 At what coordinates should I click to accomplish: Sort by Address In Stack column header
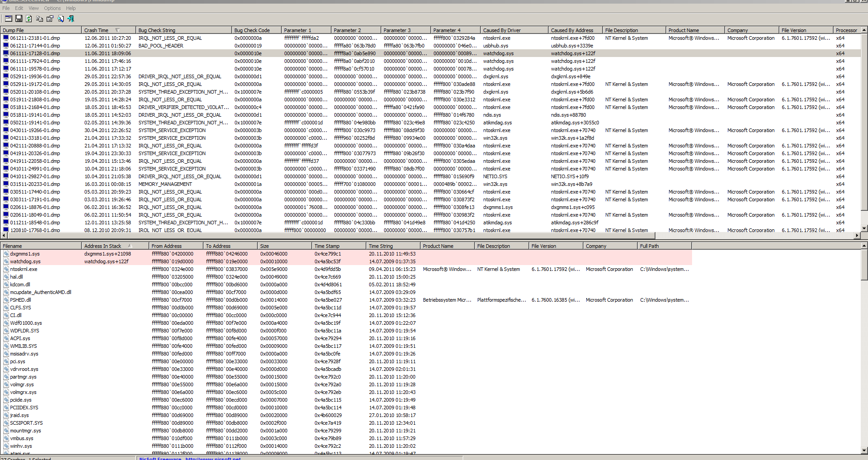click(115, 246)
